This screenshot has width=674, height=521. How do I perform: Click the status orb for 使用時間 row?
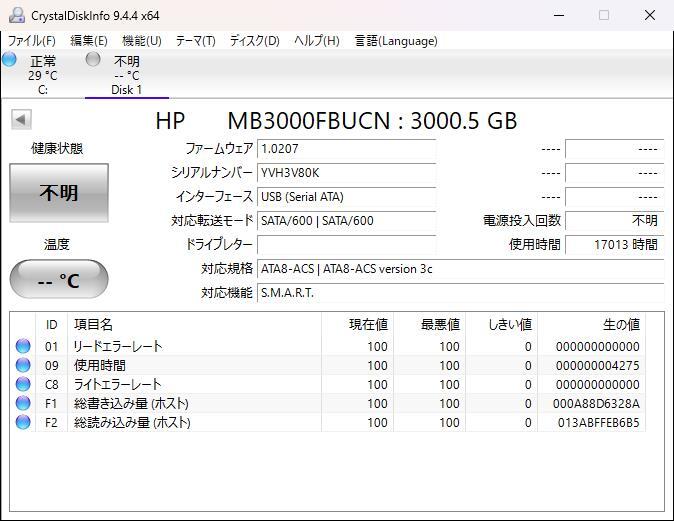point(23,365)
